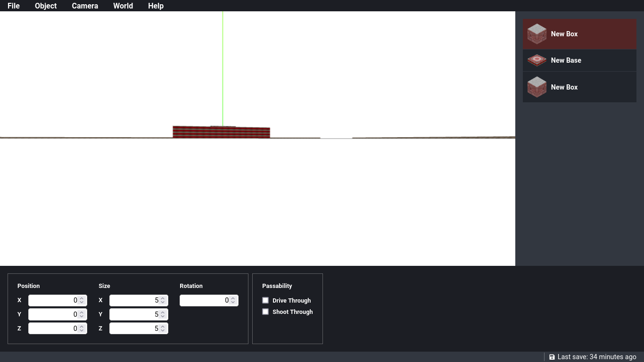Viewport: 644px width, 362px height.
Task: Click the cube icon beside the bottom New Box
Action: (537, 87)
